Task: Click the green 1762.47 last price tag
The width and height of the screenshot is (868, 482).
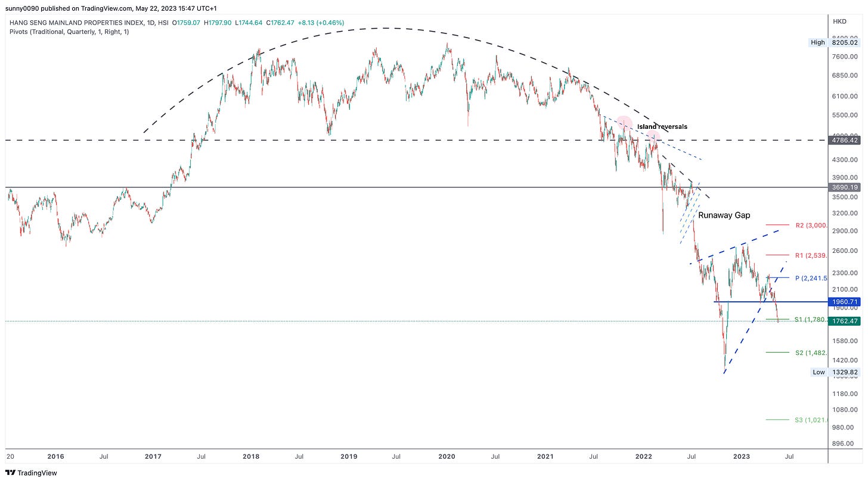Action: (x=845, y=322)
